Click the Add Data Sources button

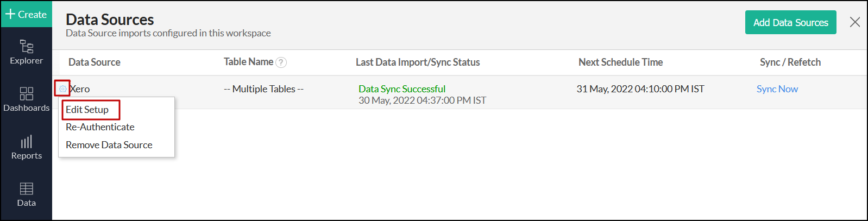point(790,22)
